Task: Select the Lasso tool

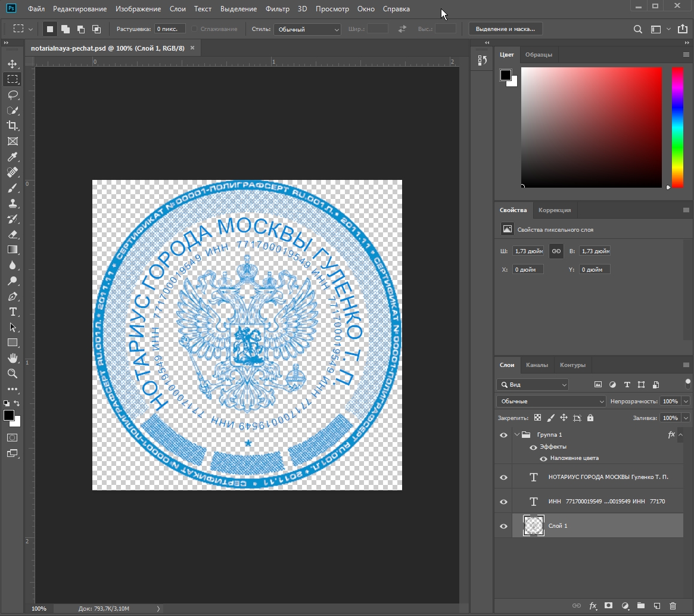Action: pos(13,95)
